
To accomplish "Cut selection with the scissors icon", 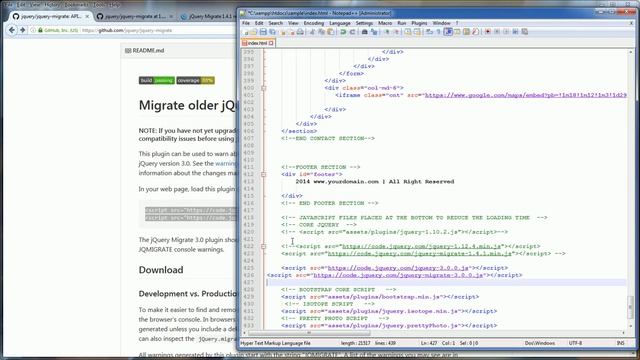I will [x=312, y=32].
